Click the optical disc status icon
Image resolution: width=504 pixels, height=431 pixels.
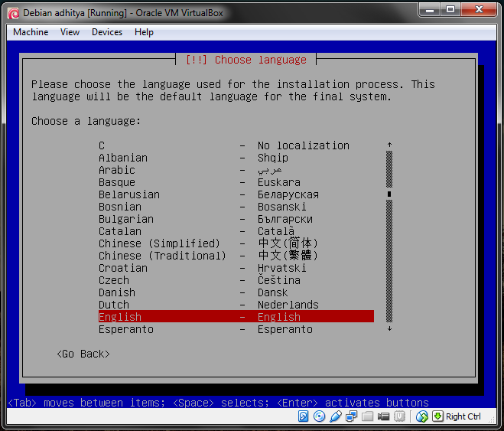pyautogui.click(x=319, y=416)
